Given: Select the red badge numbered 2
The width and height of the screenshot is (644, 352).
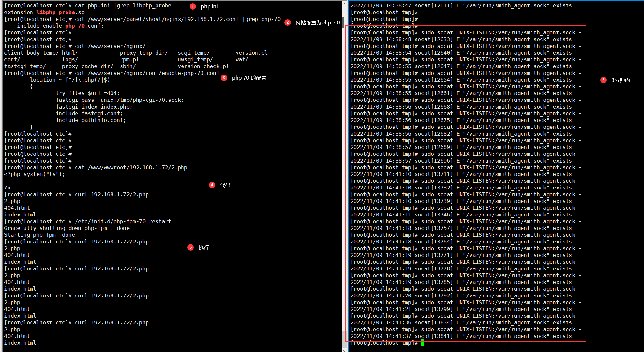Looking at the screenshot, I should [x=287, y=22].
